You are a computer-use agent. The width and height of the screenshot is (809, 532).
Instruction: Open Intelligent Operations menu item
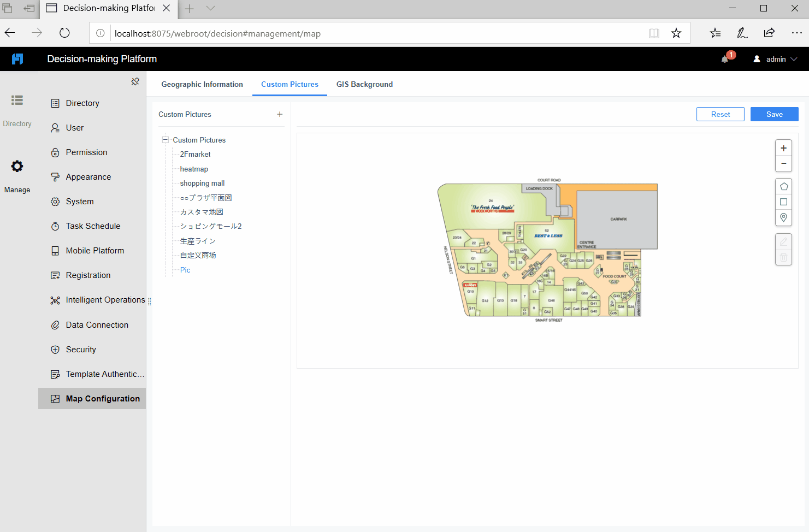[92, 300]
